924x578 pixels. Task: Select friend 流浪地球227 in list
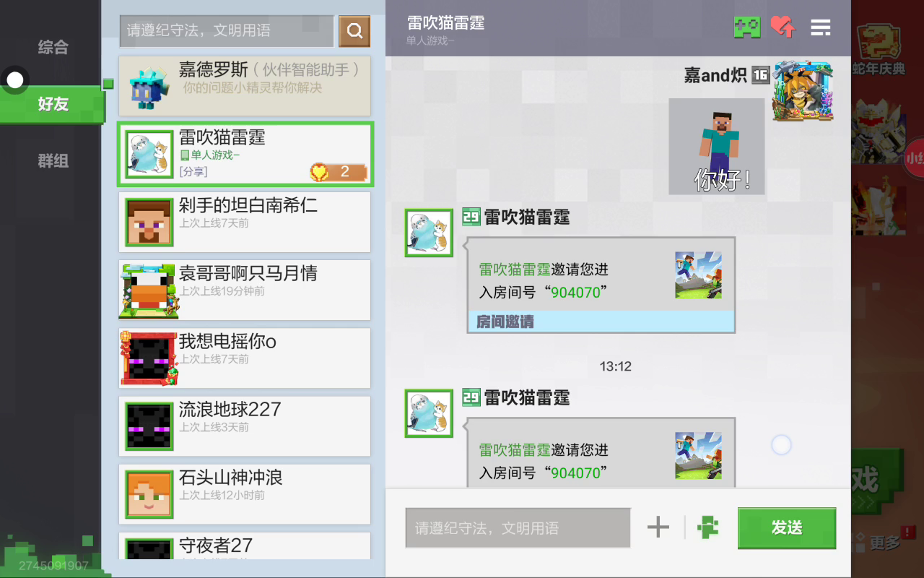[245, 426]
